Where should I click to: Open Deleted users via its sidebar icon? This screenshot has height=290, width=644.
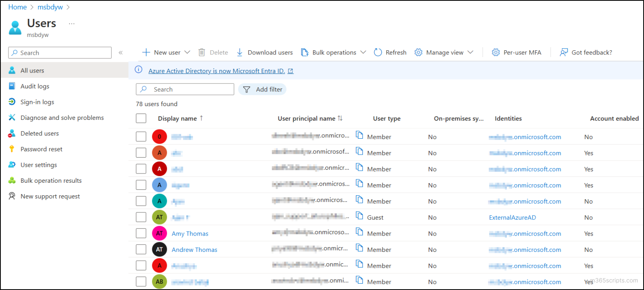click(x=12, y=133)
